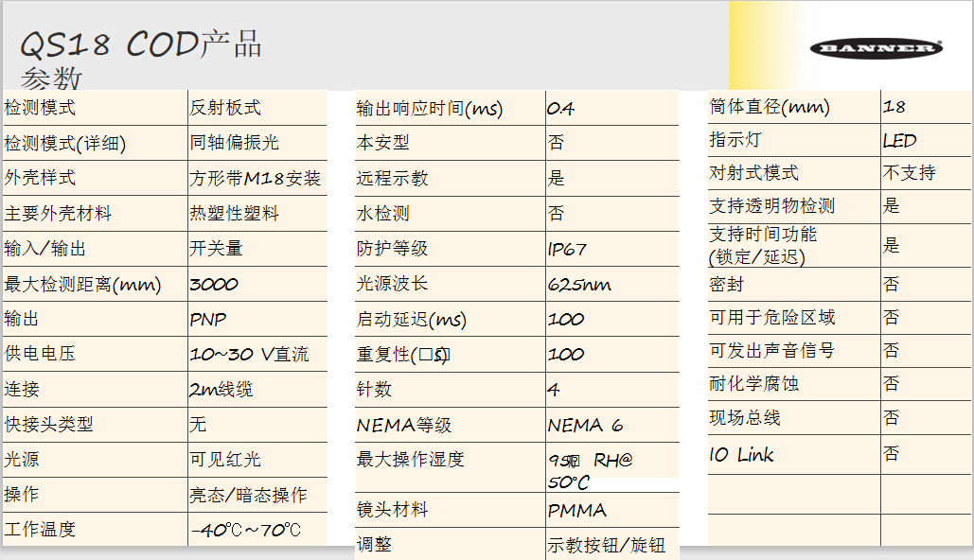
Task: Click the 'IP67' value
Action: [x=566, y=250]
